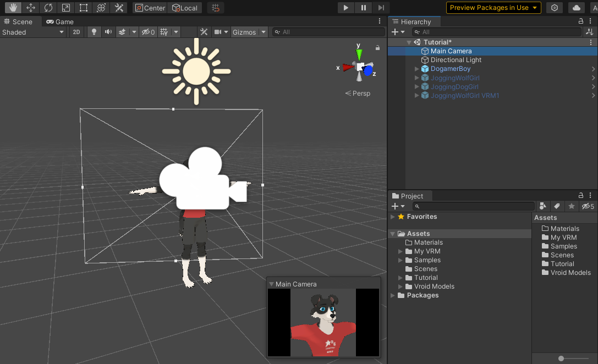Click the Project search field

[474, 206]
